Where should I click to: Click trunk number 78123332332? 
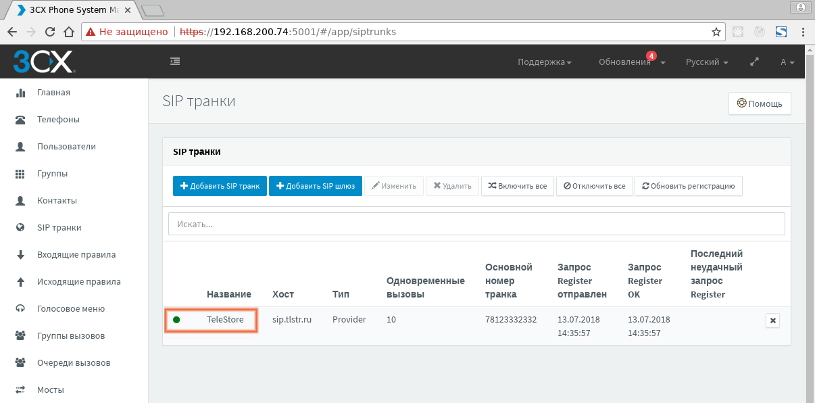(511, 320)
